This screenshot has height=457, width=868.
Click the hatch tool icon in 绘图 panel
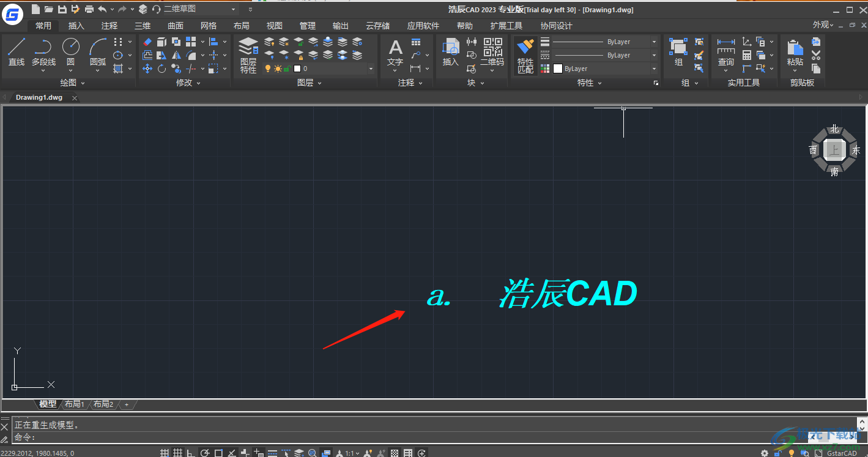[118, 69]
